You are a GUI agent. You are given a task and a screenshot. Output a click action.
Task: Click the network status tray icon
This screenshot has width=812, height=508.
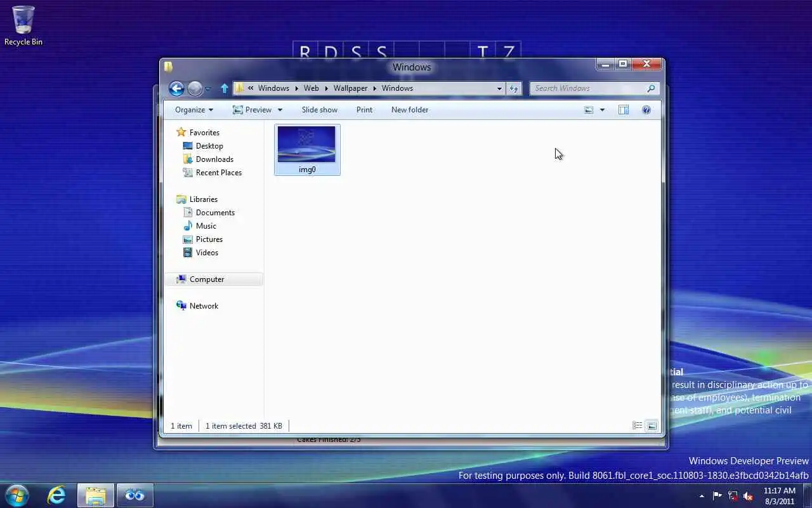click(x=733, y=496)
